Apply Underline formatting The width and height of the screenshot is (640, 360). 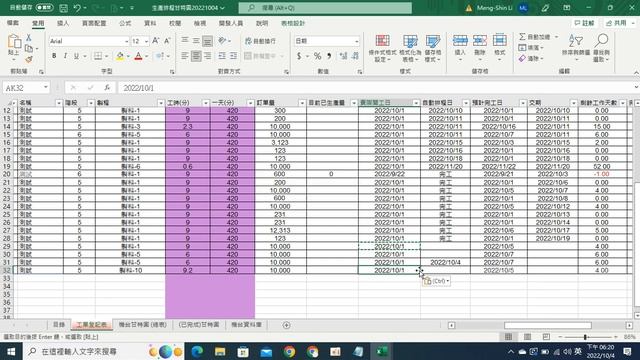[76, 56]
